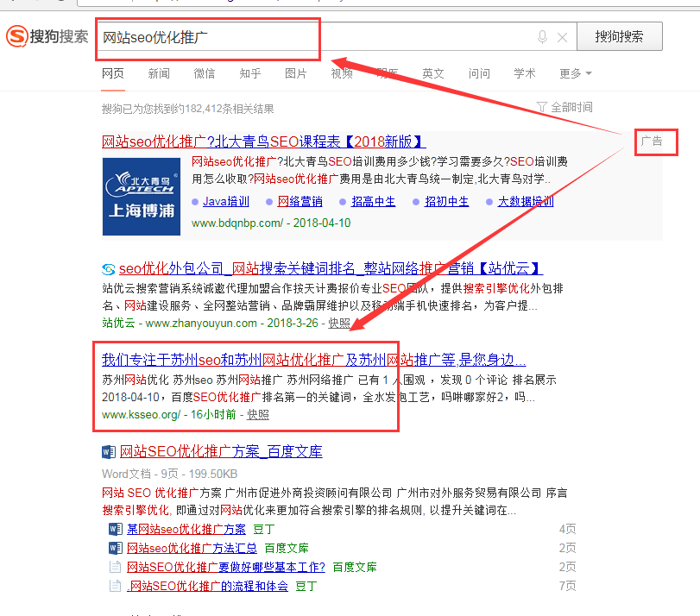This screenshot has height=616, width=700.
Task: Click the Word icon beside 网站SEO优化推广方案_百度文库
Action: [x=109, y=451]
